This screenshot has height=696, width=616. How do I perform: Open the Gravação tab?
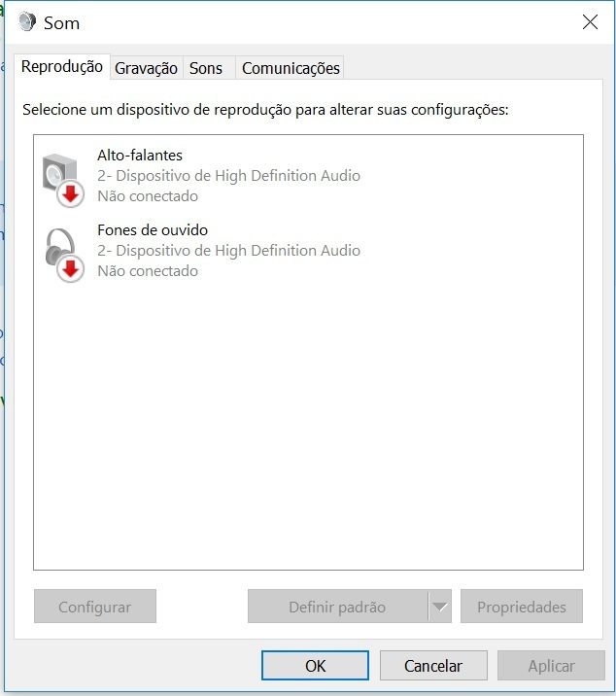point(146,68)
